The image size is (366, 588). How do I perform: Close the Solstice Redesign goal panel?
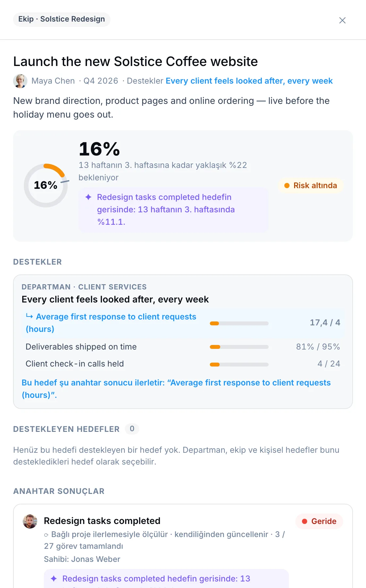pos(342,20)
